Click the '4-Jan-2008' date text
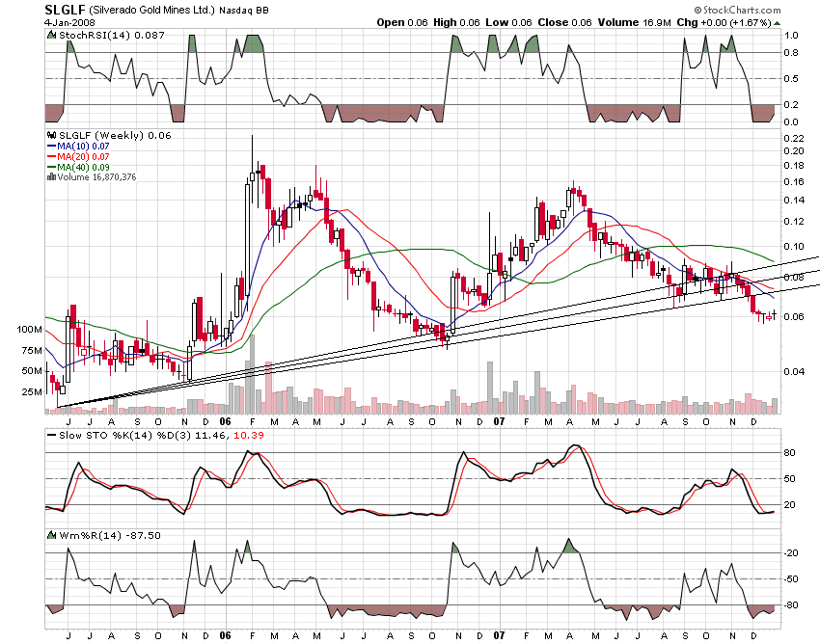The width and height of the screenshot is (820, 644). pyautogui.click(x=69, y=23)
